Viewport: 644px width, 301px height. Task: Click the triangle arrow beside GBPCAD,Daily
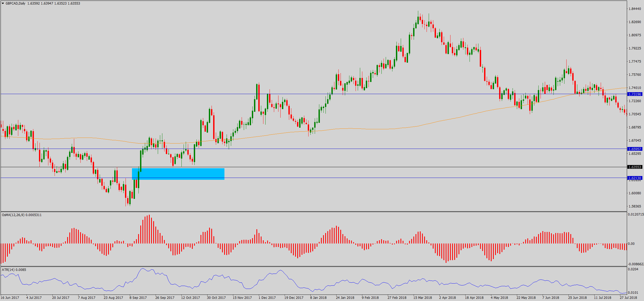(x=3, y=3)
